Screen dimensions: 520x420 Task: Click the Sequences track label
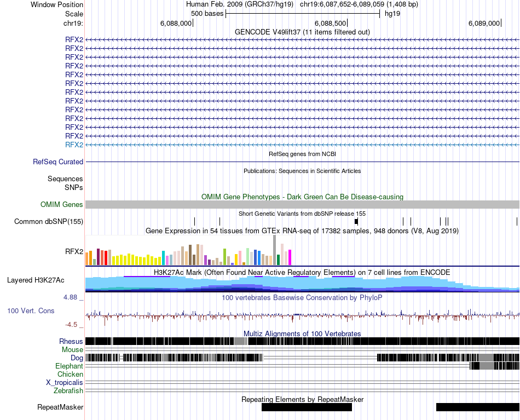[x=65, y=179]
